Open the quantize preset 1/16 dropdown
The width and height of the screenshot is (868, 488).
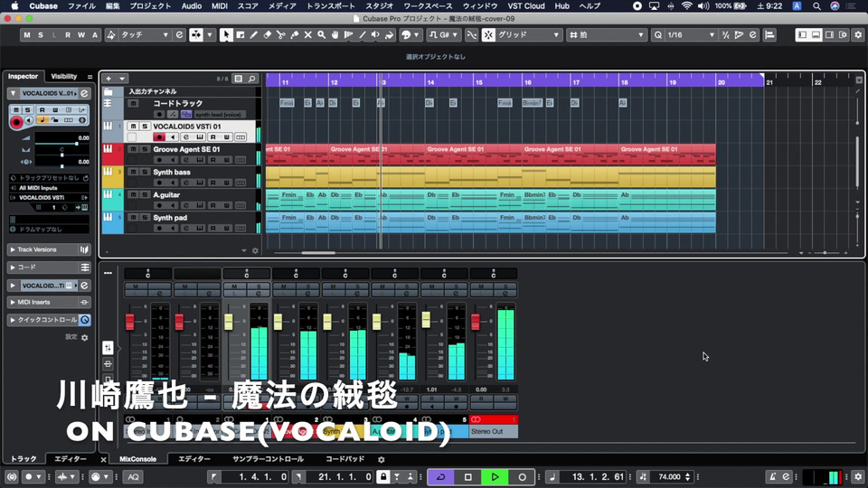pos(690,35)
